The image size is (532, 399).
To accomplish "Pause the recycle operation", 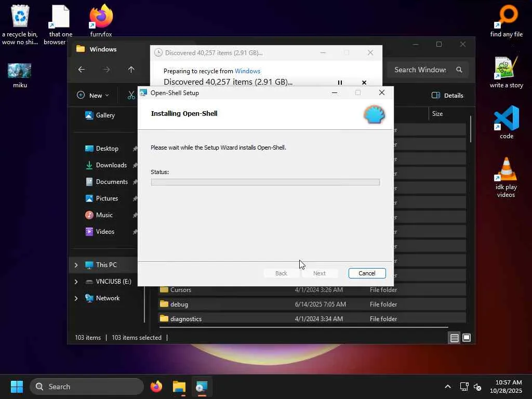I will point(340,83).
